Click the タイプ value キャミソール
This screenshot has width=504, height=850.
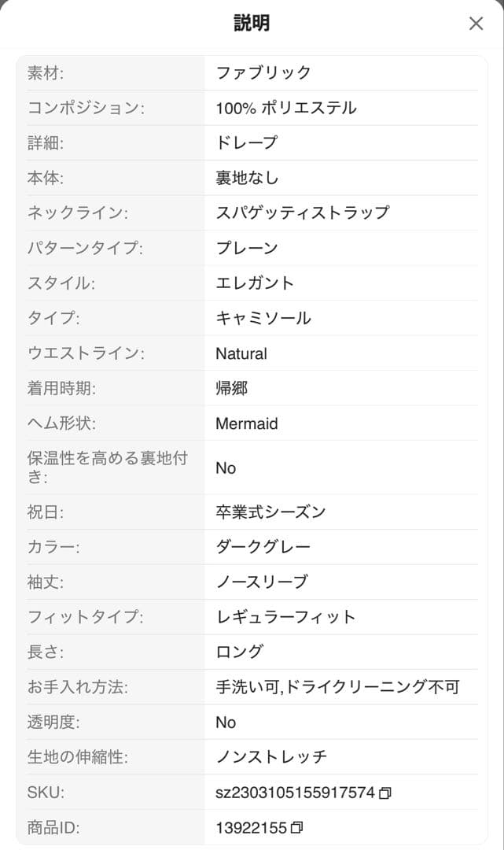coord(263,318)
